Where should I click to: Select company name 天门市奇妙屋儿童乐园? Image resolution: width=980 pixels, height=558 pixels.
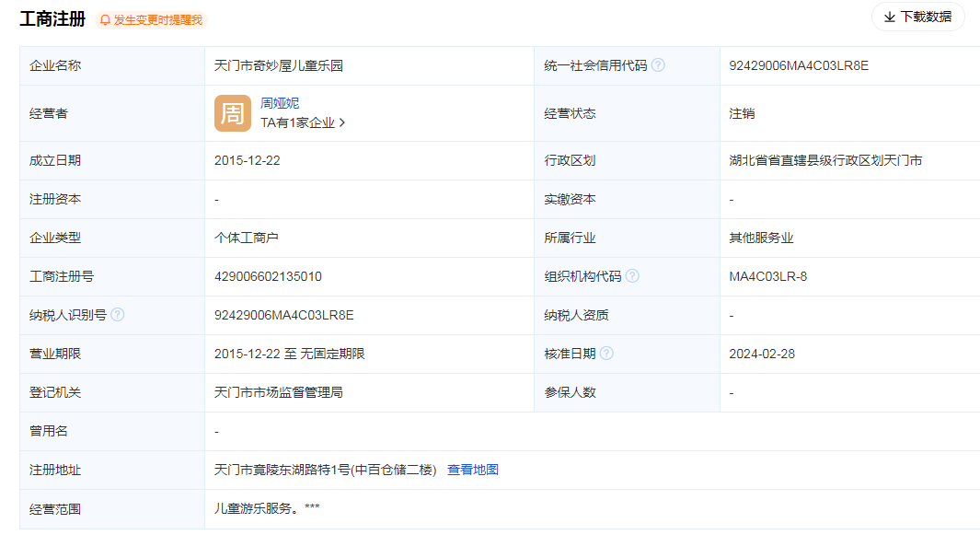pyautogui.click(x=279, y=65)
